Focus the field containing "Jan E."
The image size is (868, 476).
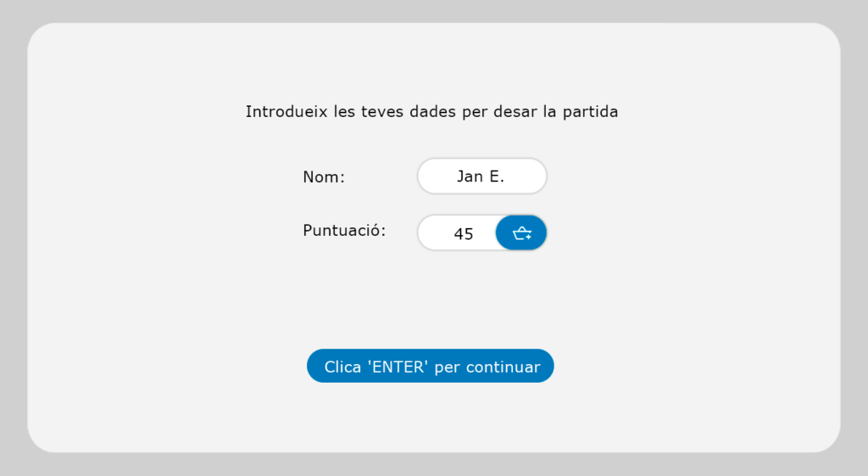(x=481, y=176)
